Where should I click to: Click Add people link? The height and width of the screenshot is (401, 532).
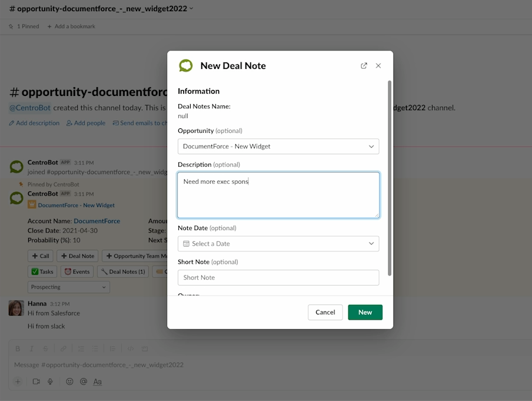point(86,123)
